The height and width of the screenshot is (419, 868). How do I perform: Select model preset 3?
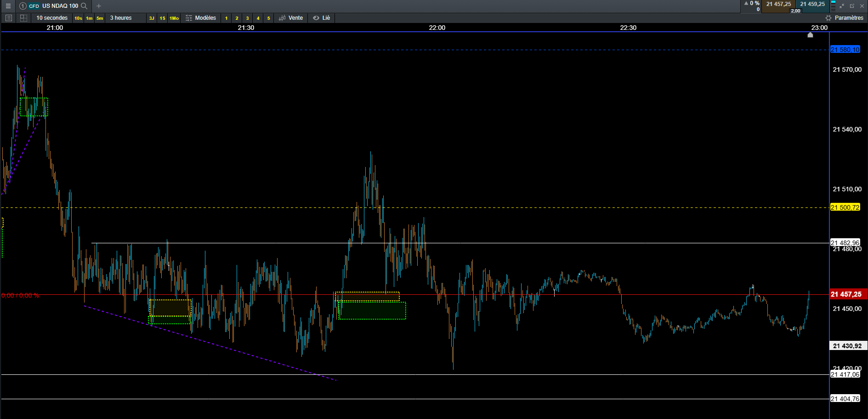[248, 18]
